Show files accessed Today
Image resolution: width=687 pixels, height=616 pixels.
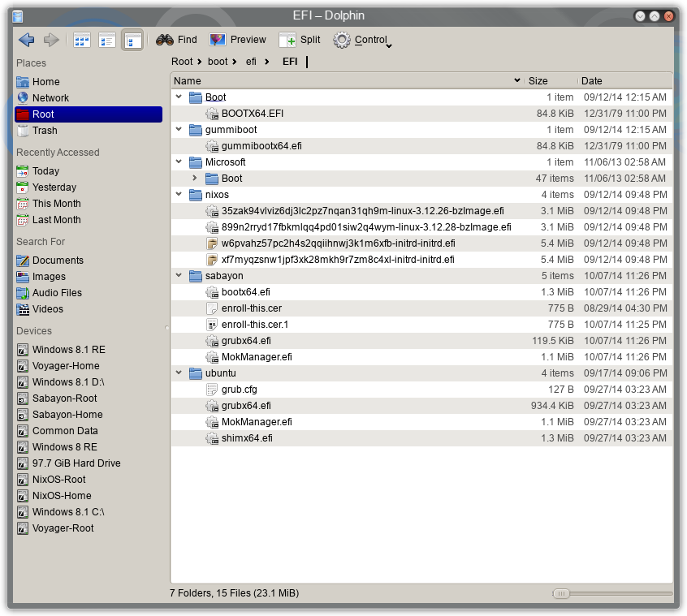[x=89, y=171]
